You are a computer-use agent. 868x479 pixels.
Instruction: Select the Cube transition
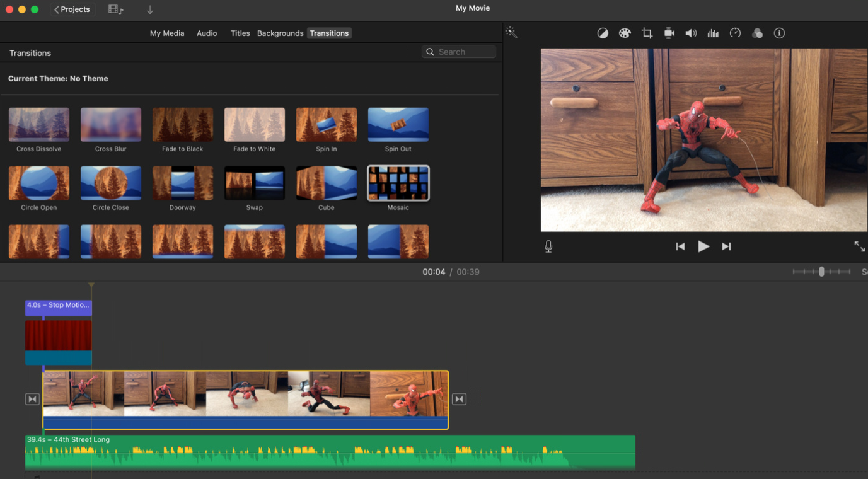(327, 183)
